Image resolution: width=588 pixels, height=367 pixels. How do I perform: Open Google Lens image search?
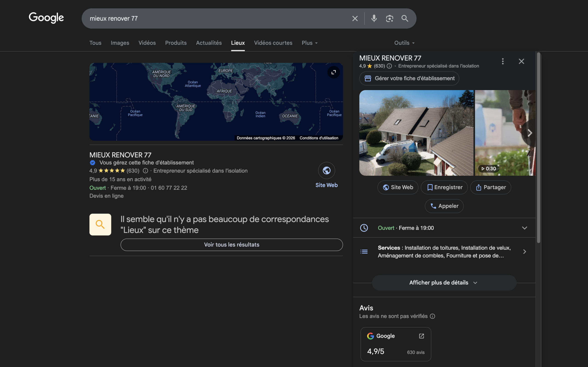click(390, 18)
